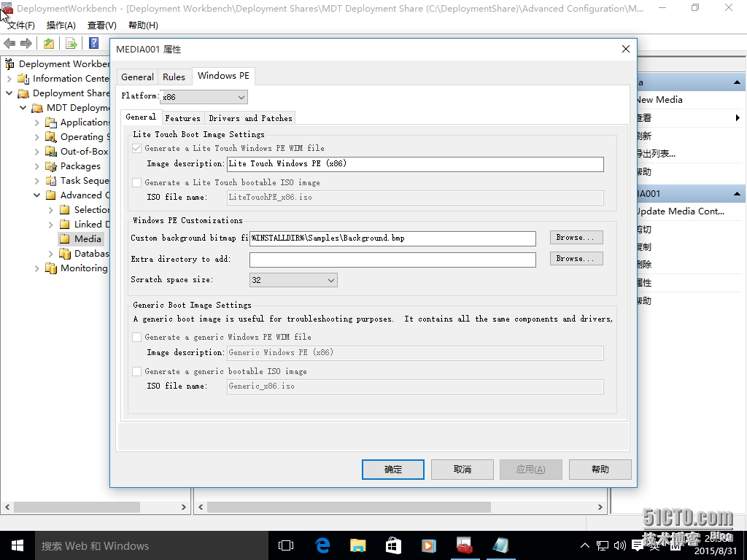Viewport: 747px width, 560px height.
Task: Open the 查看(V) menu
Action: (102, 26)
